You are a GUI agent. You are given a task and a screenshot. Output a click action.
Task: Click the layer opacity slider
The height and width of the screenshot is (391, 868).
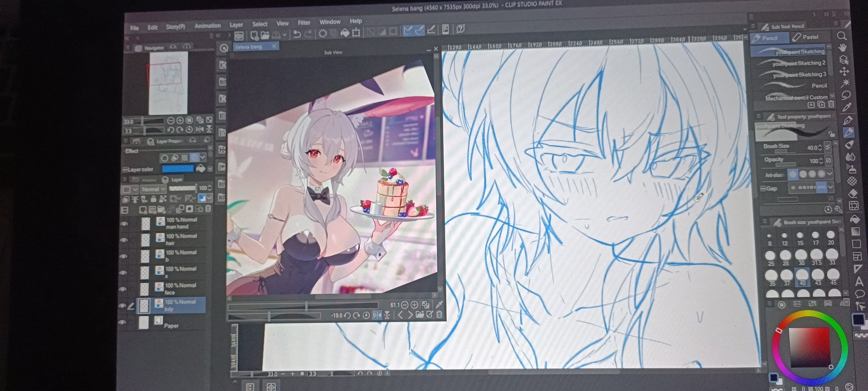tap(183, 188)
